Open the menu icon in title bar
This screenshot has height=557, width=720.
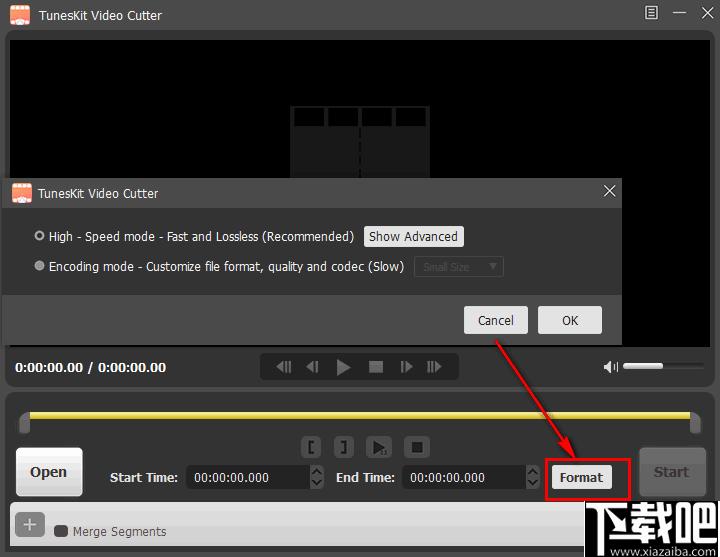[651, 14]
